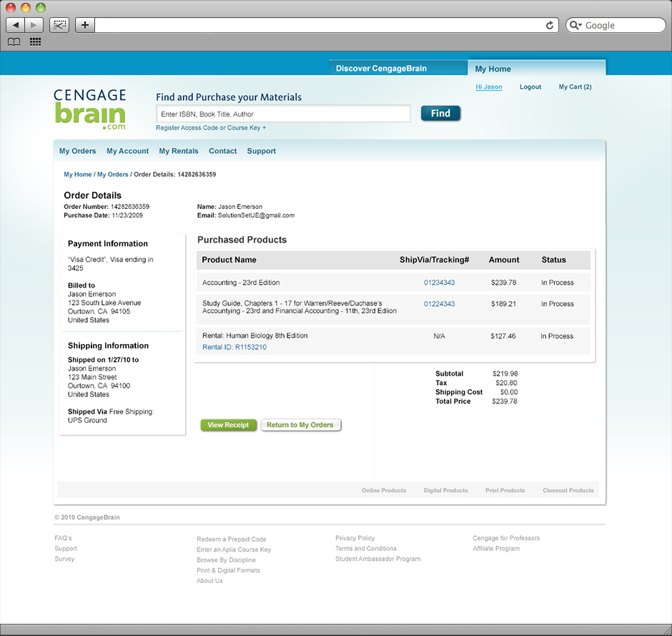The image size is (672, 636).
Task: Click the Amount column header
Action: (504, 260)
